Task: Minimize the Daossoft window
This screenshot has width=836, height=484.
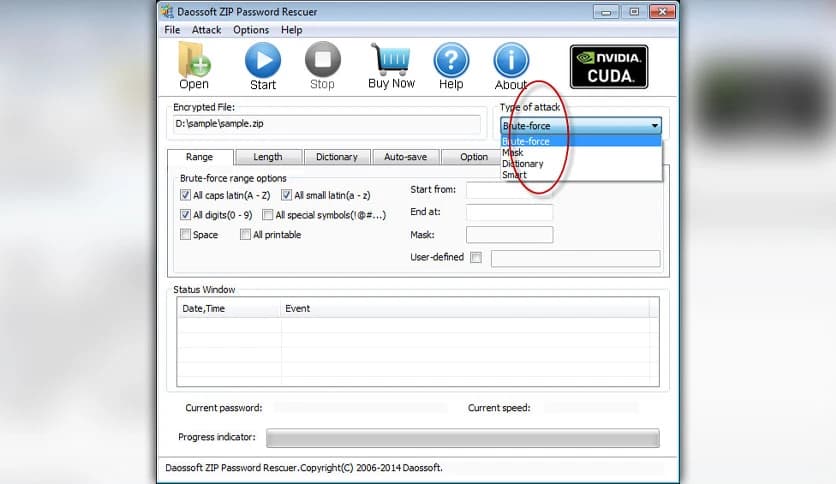Action: tap(606, 12)
